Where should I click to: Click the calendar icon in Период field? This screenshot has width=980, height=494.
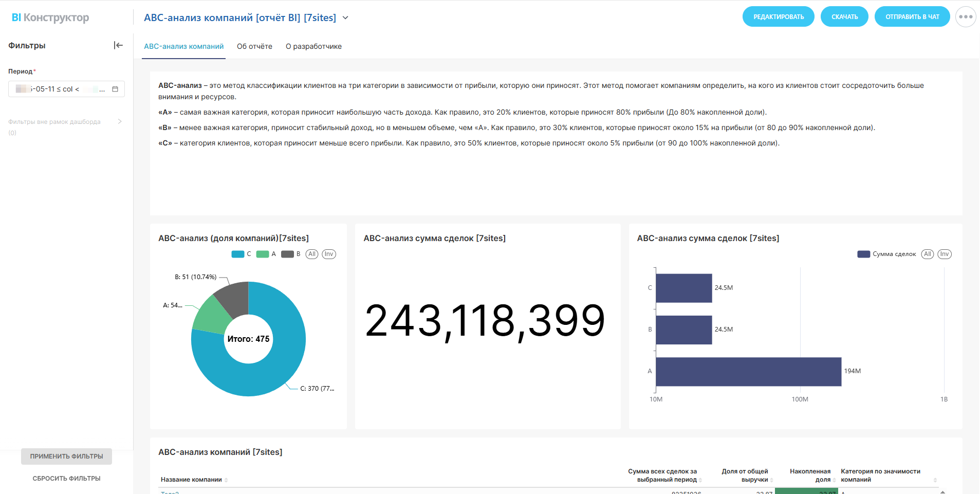pyautogui.click(x=115, y=89)
